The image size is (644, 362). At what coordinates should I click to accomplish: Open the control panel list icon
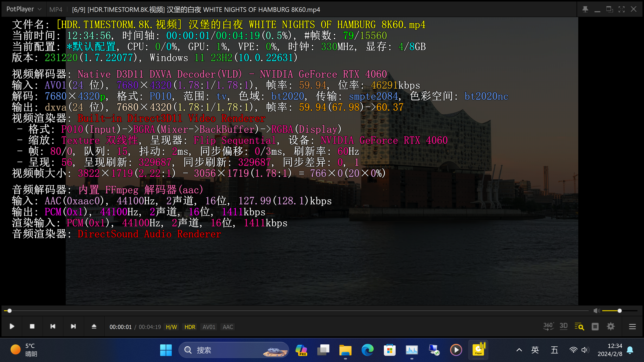click(595, 326)
